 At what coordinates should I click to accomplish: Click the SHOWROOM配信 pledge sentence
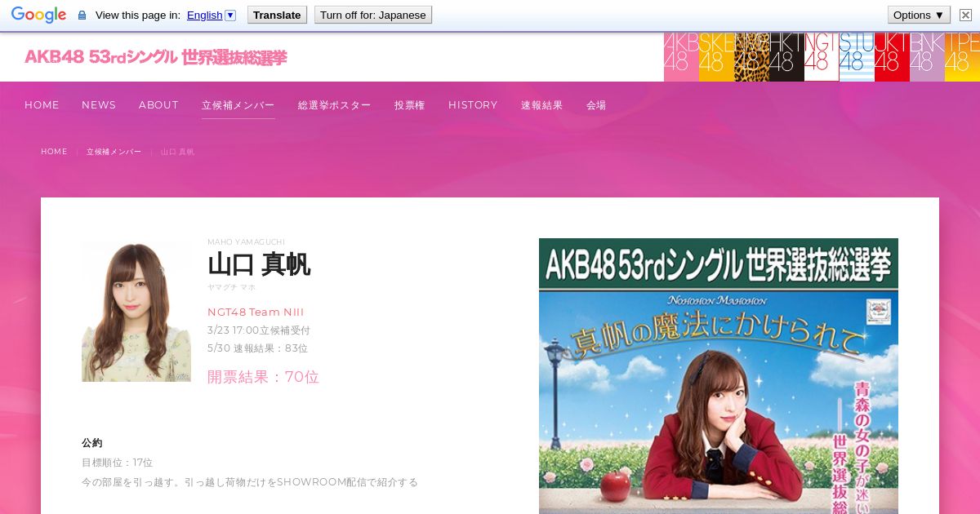250,482
